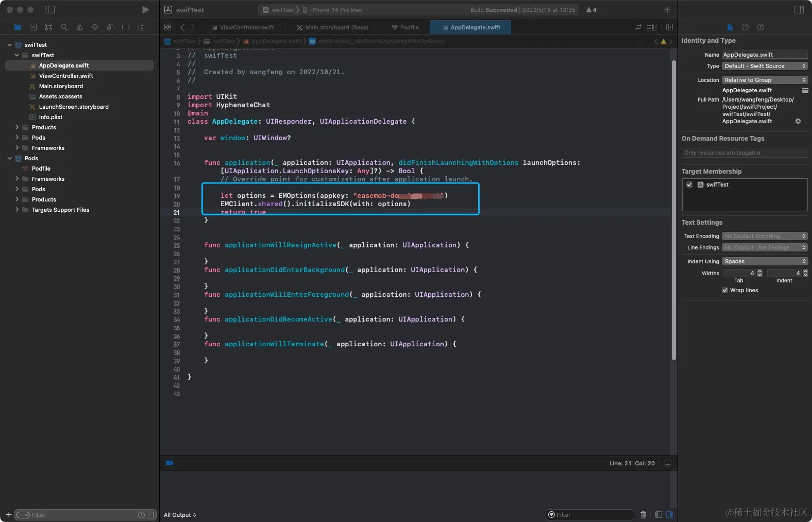Image resolution: width=812 pixels, height=522 pixels.
Task: Show variables view pane toggle
Action: [x=658, y=515]
